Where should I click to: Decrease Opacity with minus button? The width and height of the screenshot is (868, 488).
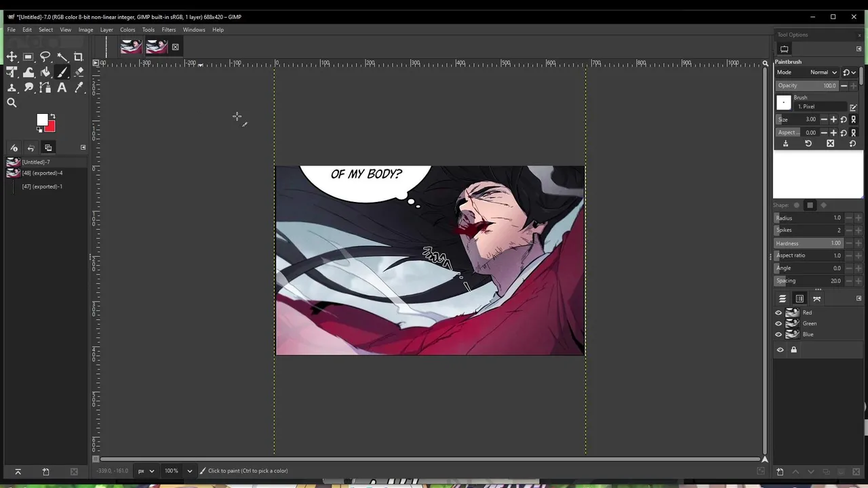(844, 85)
